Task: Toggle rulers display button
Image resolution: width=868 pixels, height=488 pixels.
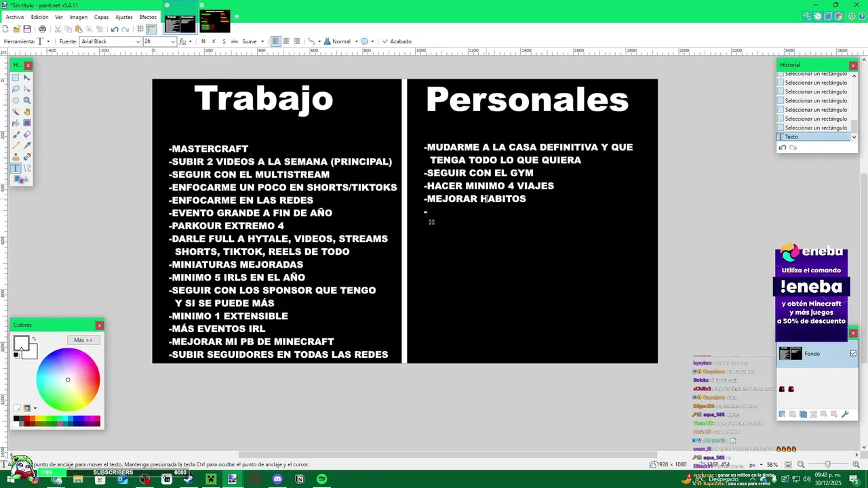Action: (151, 29)
